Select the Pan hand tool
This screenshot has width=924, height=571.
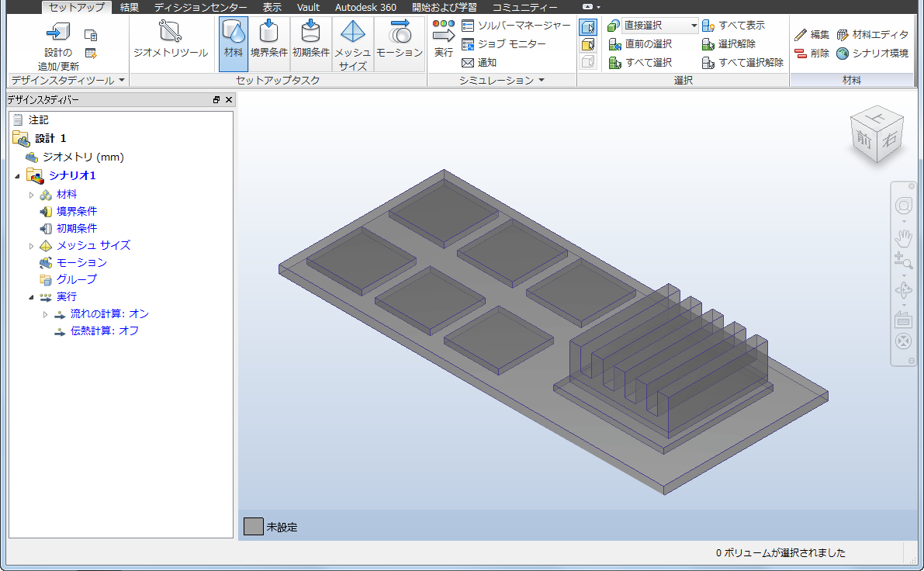point(903,238)
